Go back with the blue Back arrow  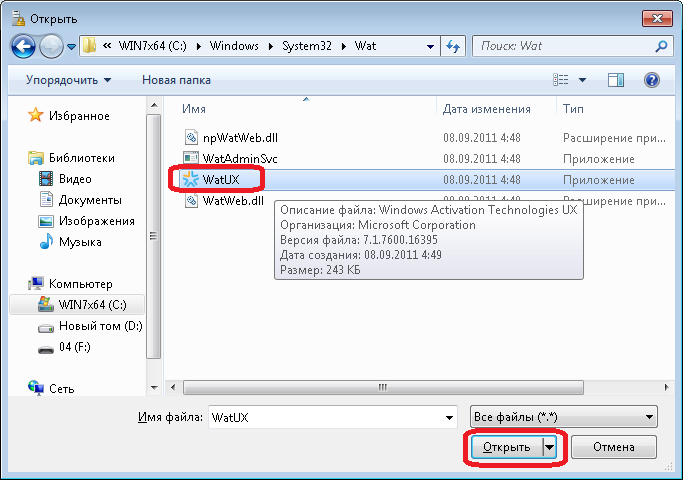coord(23,46)
